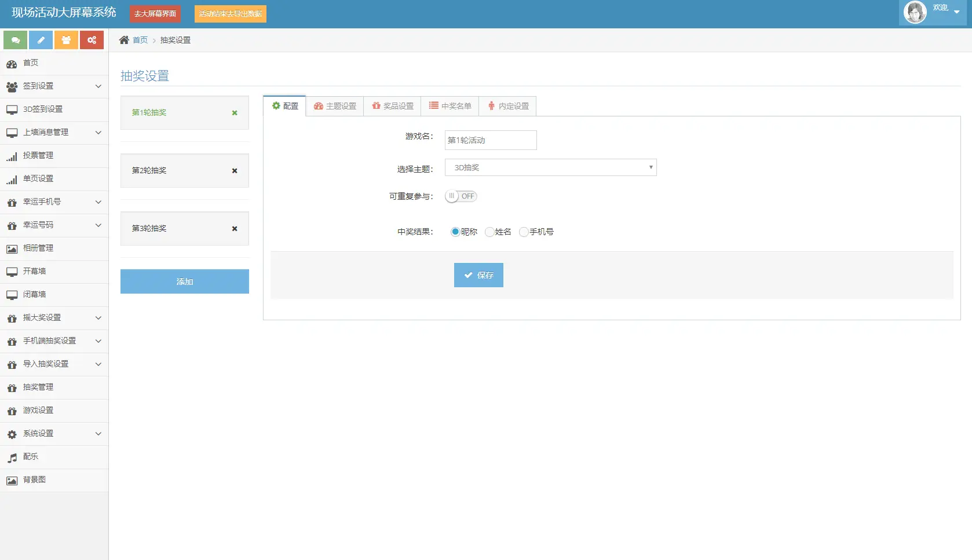Click the 保存 save button

click(478, 275)
